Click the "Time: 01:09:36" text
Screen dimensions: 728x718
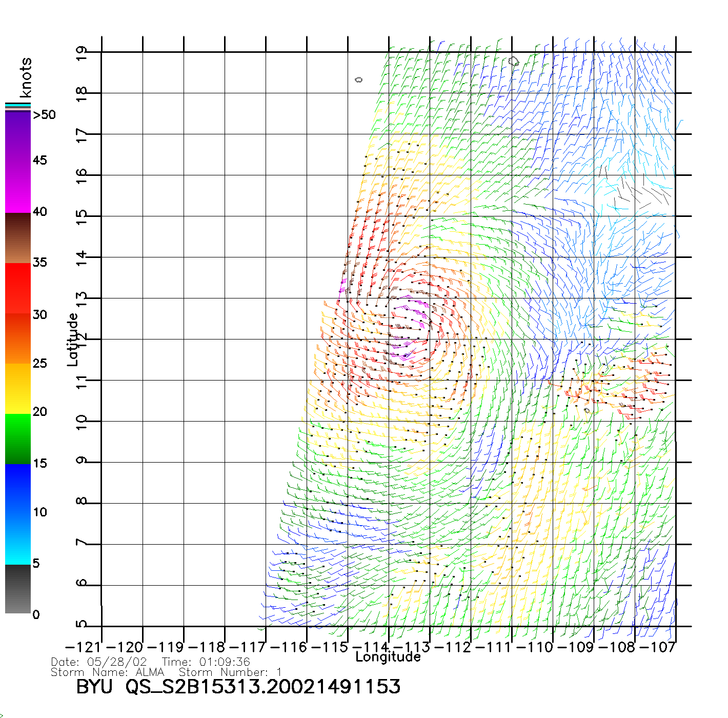206,662
